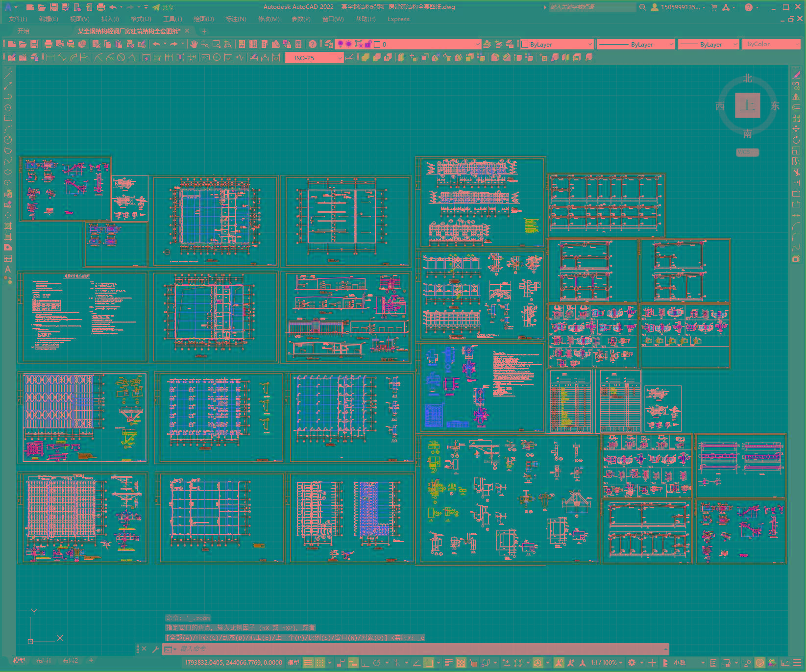The image size is (806, 672).
Task: Open the 修改(M) menu
Action: pyautogui.click(x=269, y=19)
